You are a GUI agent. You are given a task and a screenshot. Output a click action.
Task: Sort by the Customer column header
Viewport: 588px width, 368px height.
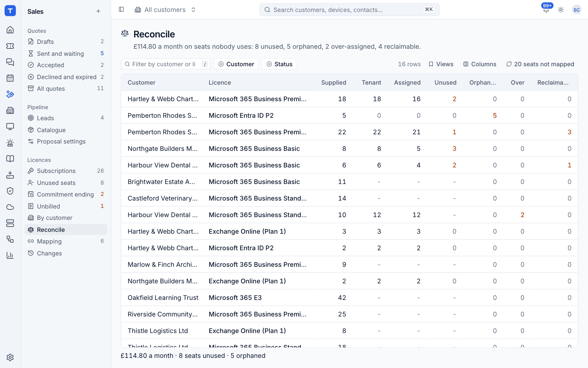pos(141,82)
